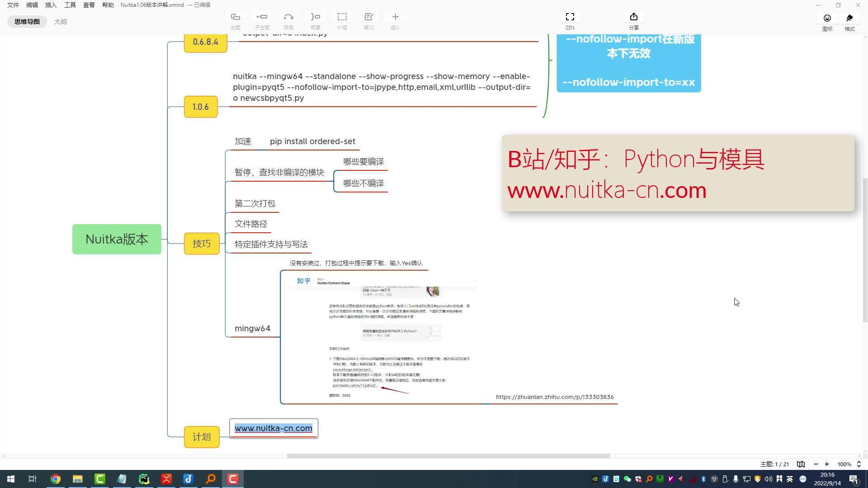Viewport: 868px width, 488px height.
Task: Toggle the map overview in status bar
Action: click(x=801, y=464)
